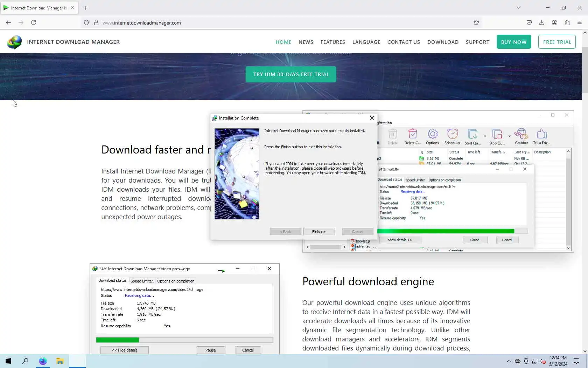The image size is (588, 368).
Task: Click the green progress bar in 94% mult.flv window
Action: pyautogui.click(x=446, y=231)
